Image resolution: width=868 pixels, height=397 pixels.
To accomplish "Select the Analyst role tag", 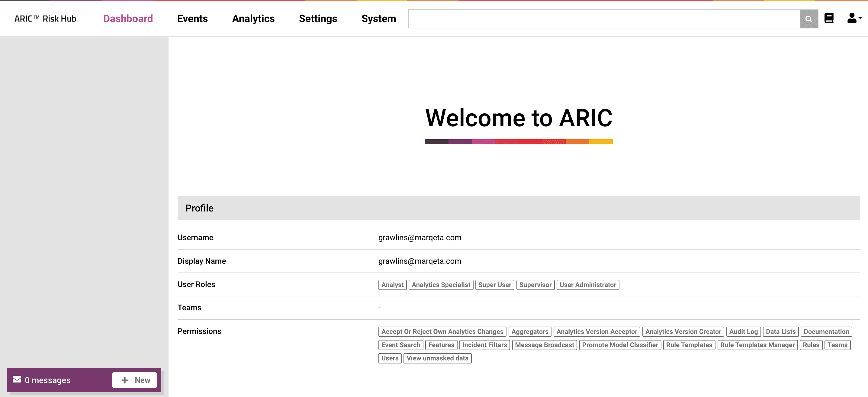I will (392, 285).
